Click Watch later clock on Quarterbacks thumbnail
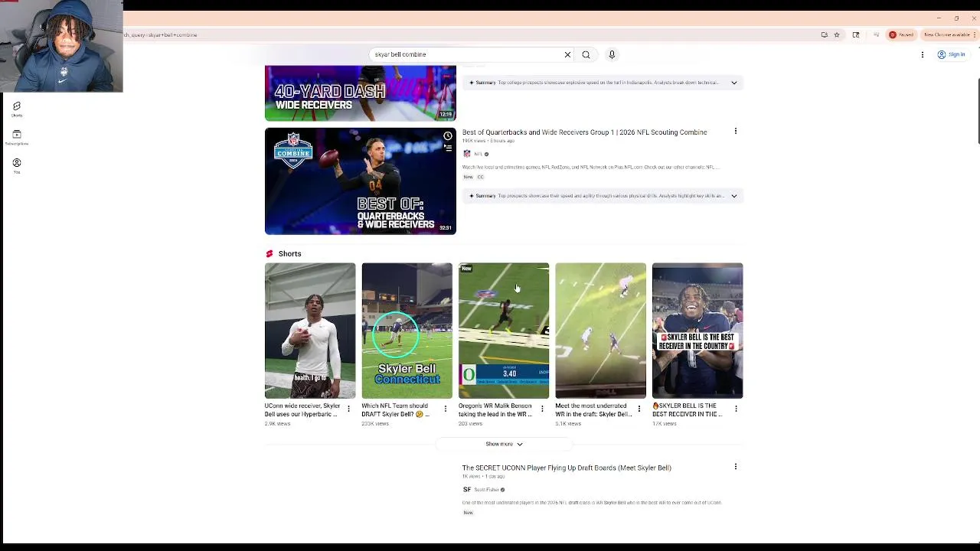 tap(448, 136)
